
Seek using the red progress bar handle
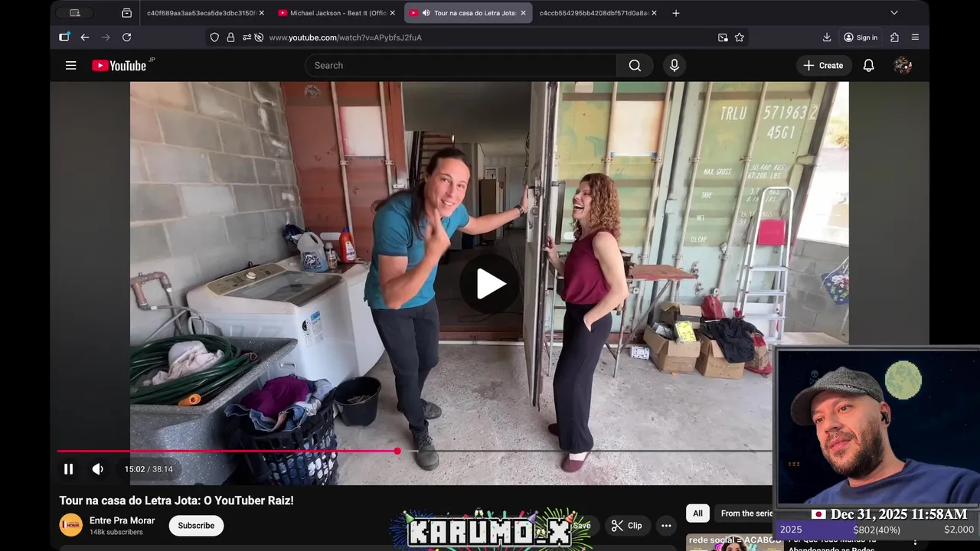(397, 451)
